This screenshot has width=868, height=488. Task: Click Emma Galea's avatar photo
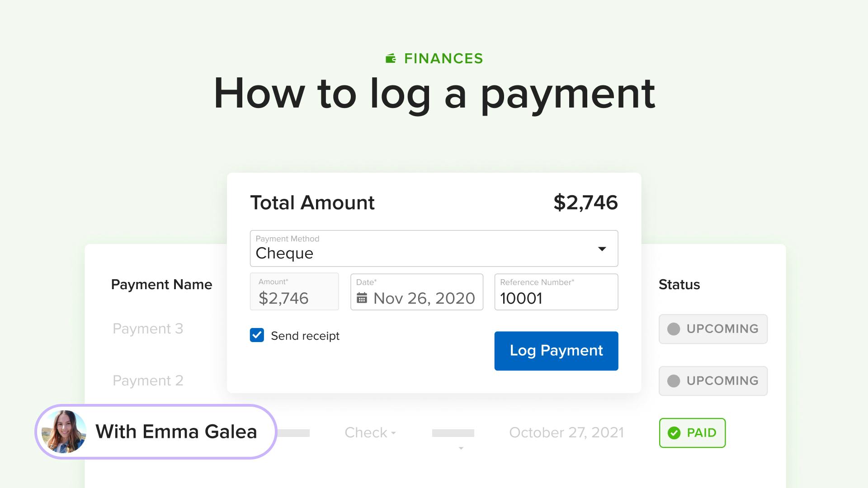pos(64,432)
